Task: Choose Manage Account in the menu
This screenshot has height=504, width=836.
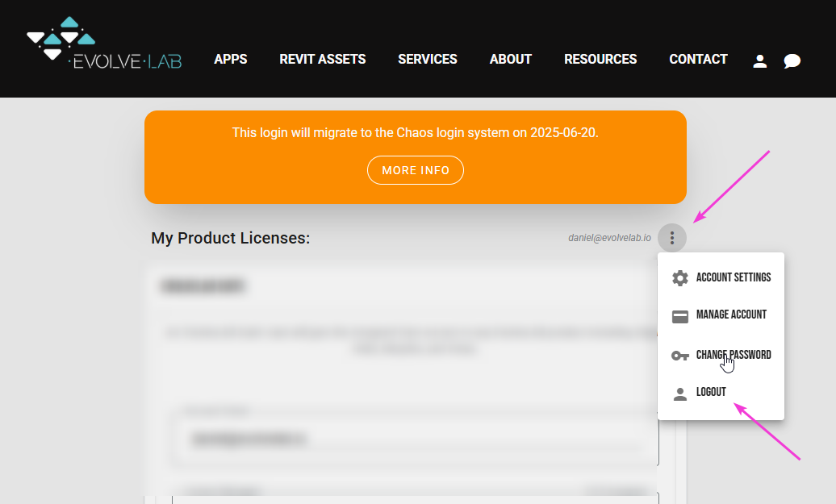Action: (x=721, y=314)
